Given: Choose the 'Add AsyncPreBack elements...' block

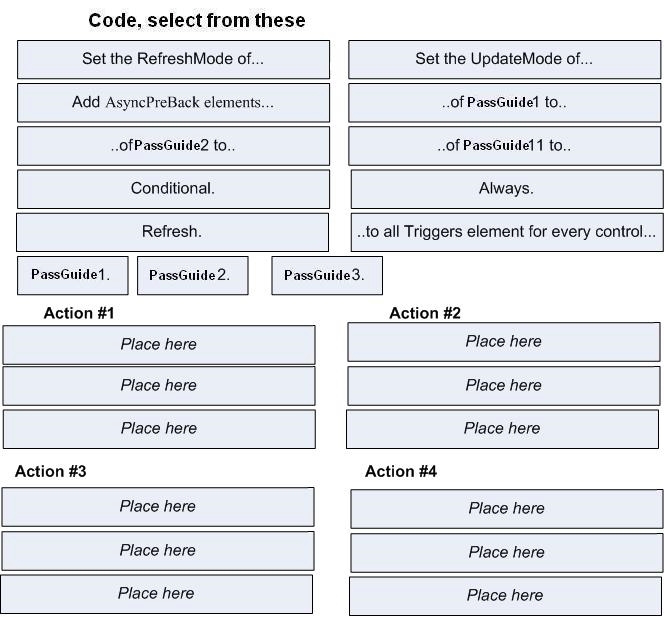Looking at the screenshot, I should [173, 103].
